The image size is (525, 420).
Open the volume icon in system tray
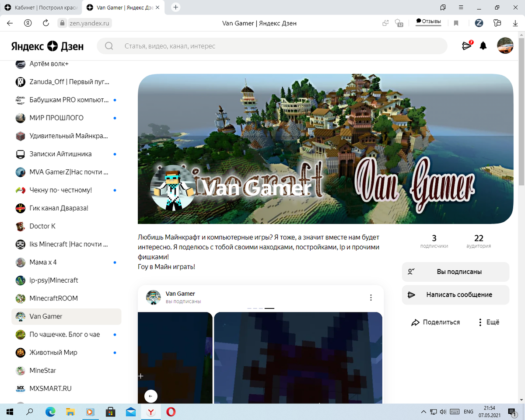tap(443, 412)
